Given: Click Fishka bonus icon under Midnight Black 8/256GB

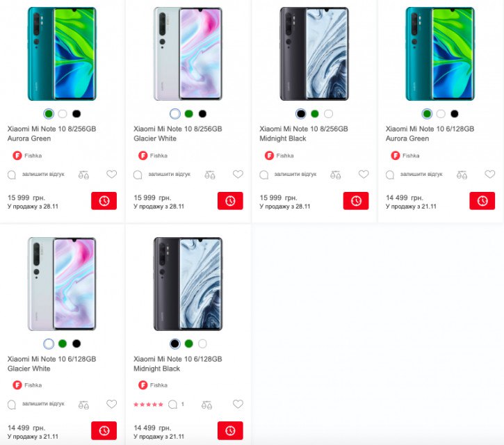Looking at the screenshot, I should [x=269, y=156].
